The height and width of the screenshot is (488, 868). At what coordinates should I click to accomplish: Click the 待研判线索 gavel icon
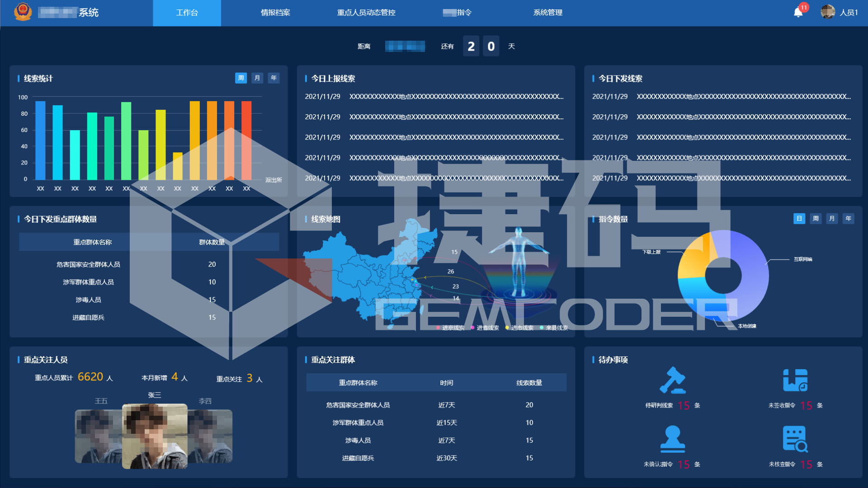point(672,380)
